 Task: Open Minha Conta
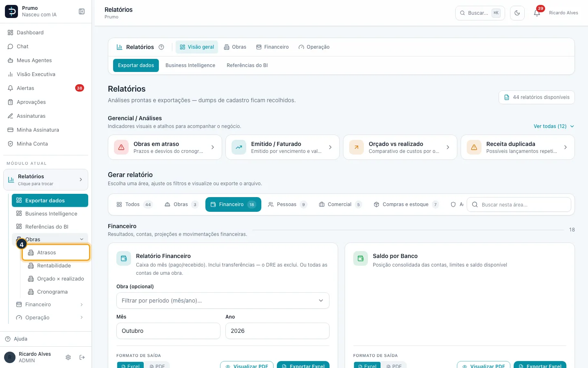point(46,144)
